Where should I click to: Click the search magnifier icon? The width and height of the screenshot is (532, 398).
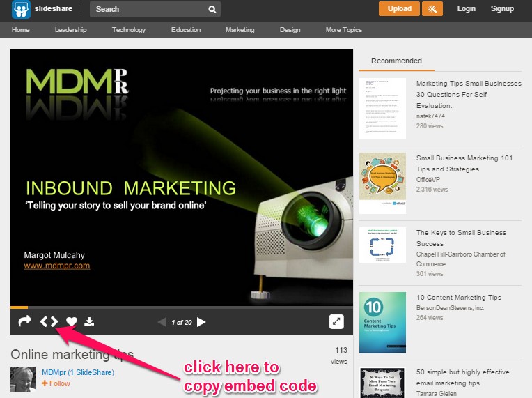click(212, 10)
